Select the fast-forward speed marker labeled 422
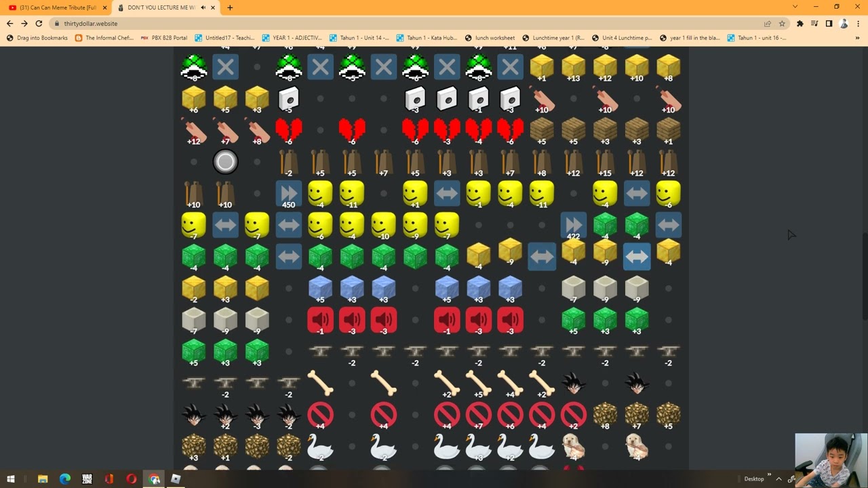868x488 pixels. [x=574, y=226]
